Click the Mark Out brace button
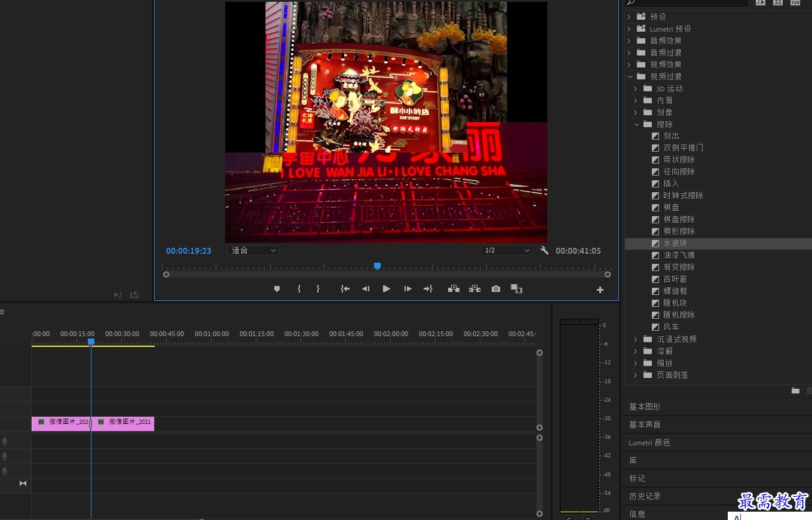 (x=318, y=289)
